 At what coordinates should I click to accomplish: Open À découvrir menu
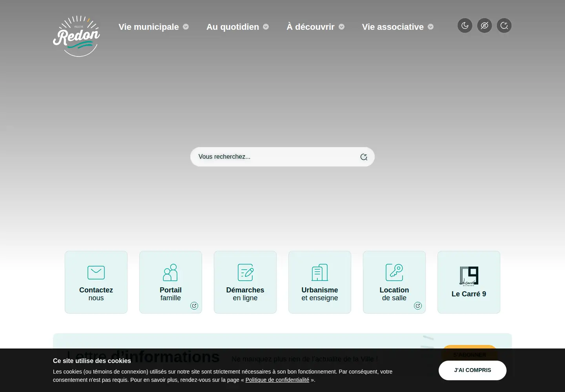point(310,27)
